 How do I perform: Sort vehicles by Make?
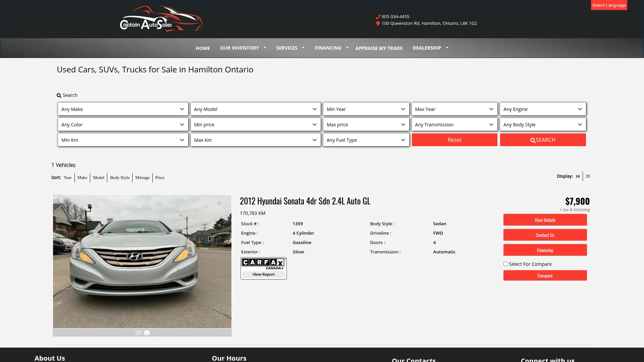pos(82,178)
